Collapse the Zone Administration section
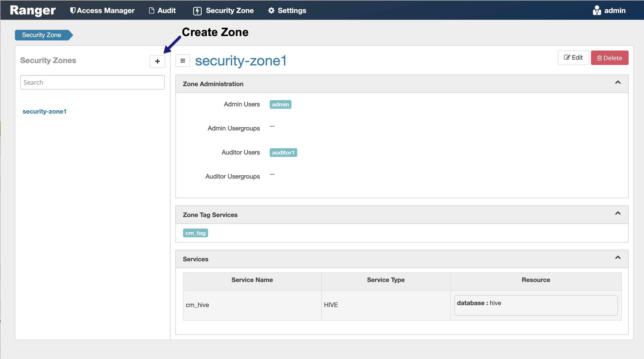This screenshot has height=359, width=644. (618, 83)
